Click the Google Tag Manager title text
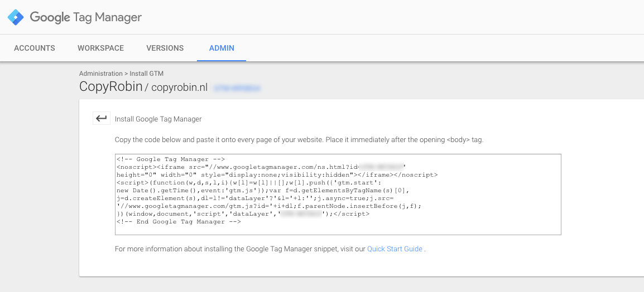Viewport: 644px width, 292px height. pos(86,17)
